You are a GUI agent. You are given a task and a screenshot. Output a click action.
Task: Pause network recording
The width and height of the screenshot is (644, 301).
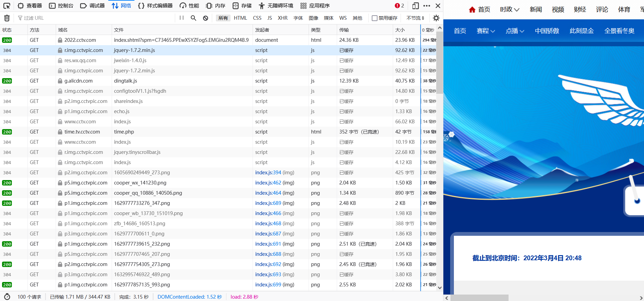click(182, 18)
